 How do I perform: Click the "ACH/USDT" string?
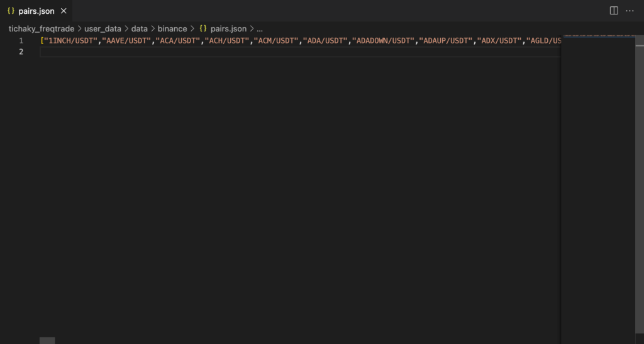[x=227, y=41]
